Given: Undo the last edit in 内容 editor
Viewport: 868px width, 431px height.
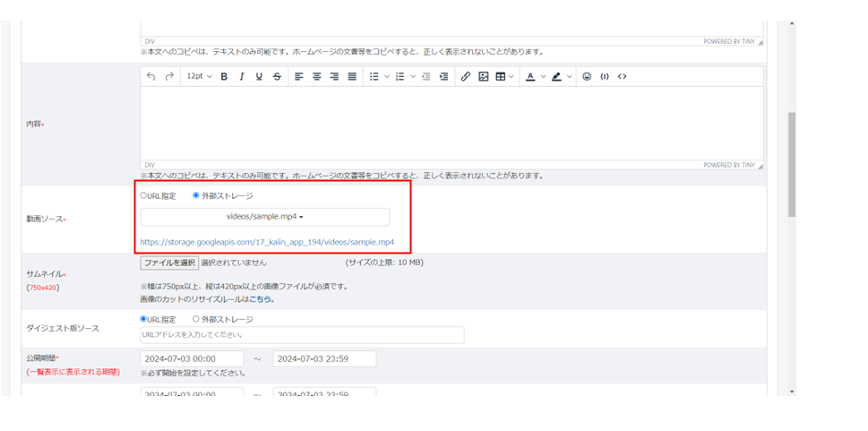Looking at the screenshot, I should [151, 77].
